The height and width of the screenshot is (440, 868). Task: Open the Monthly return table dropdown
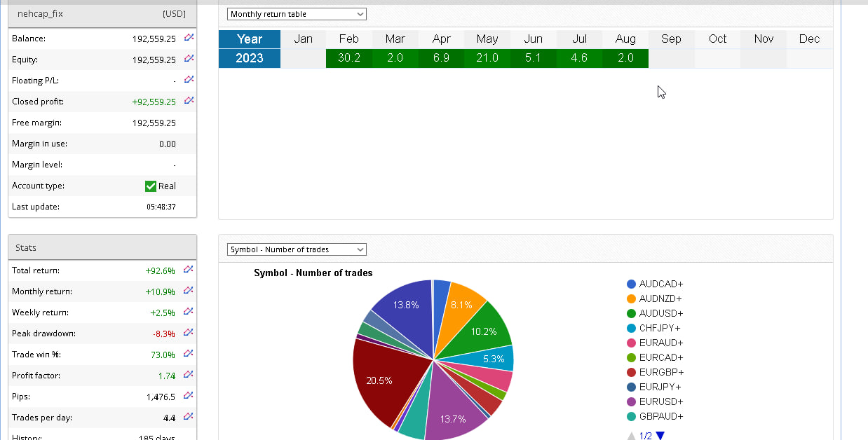297,14
